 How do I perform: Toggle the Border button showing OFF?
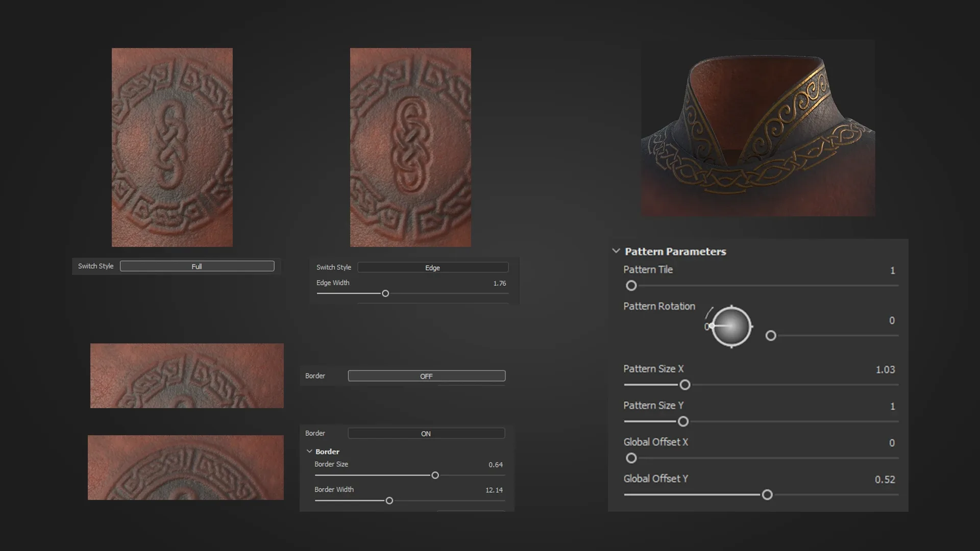426,376
